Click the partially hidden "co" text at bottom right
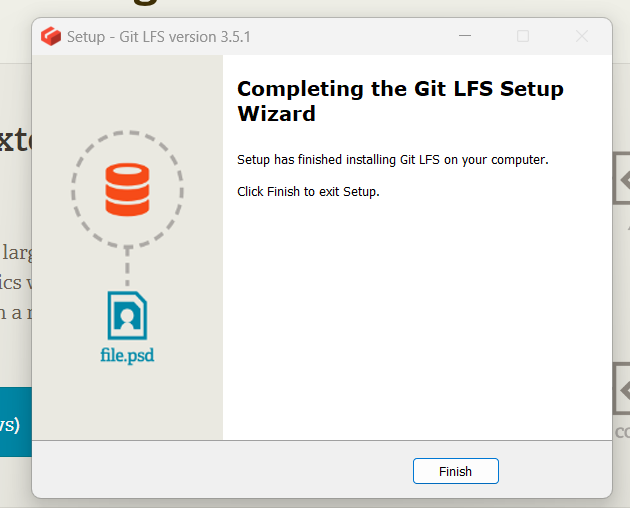Image resolution: width=630 pixels, height=508 pixels. 622,431
